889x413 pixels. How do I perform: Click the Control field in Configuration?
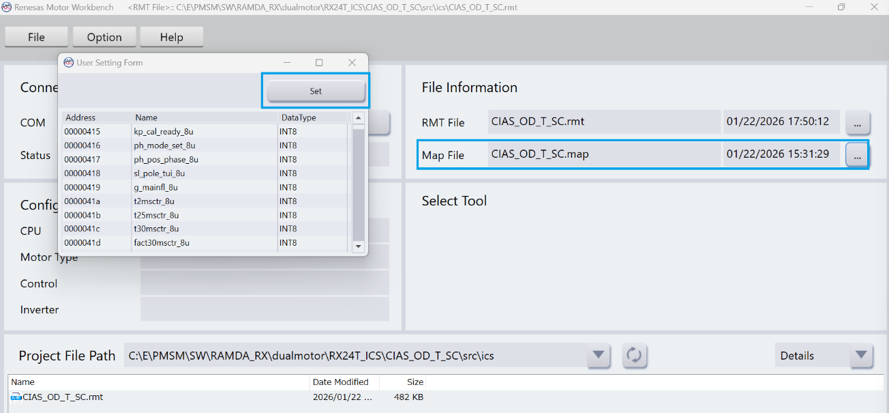point(265,283)
